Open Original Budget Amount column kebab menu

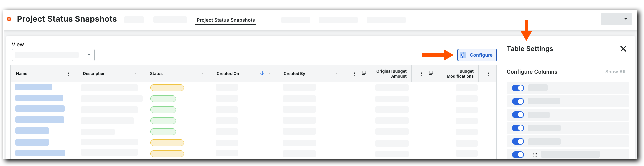click(x=355, y=74)
